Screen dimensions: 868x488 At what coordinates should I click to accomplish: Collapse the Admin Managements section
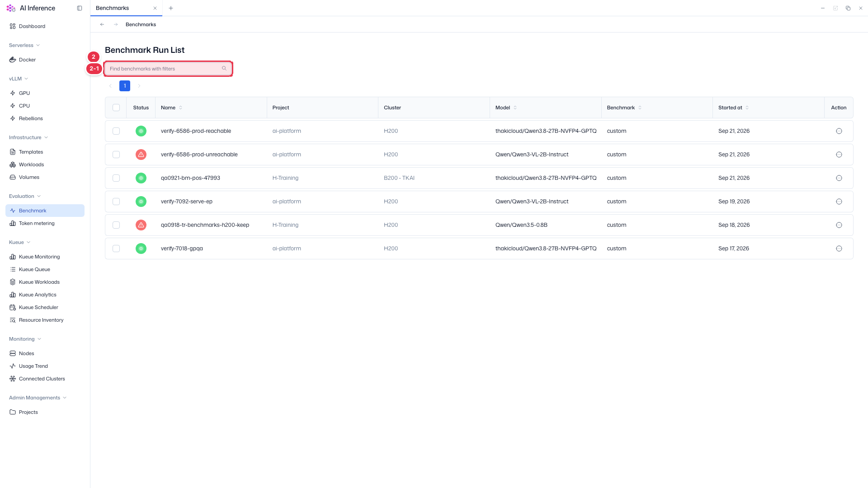tap(38, 398)
